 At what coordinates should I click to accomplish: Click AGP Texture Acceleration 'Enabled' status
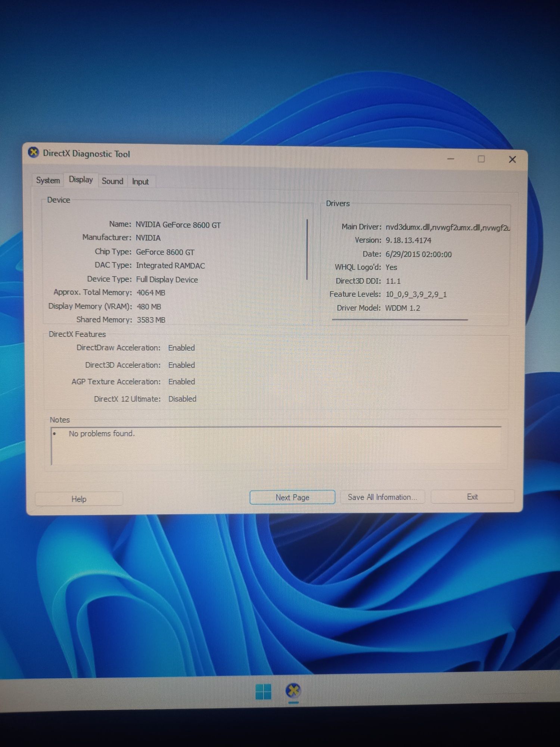181,382
